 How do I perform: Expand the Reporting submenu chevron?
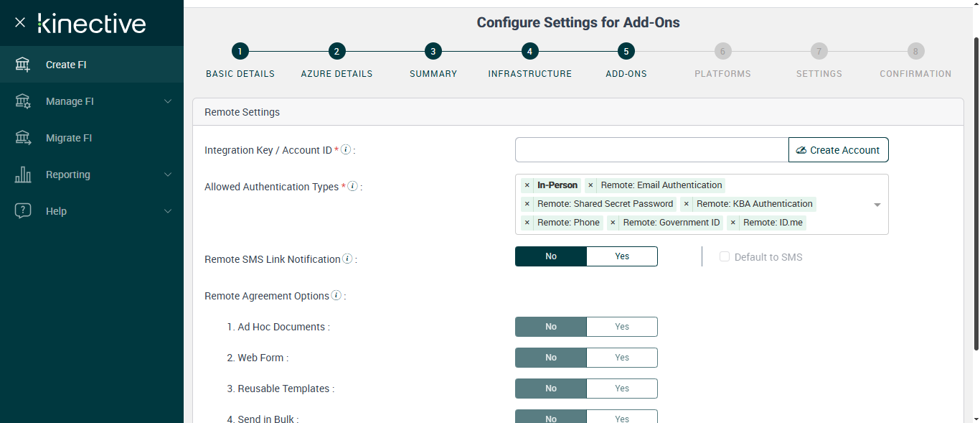tap(168, 175)
